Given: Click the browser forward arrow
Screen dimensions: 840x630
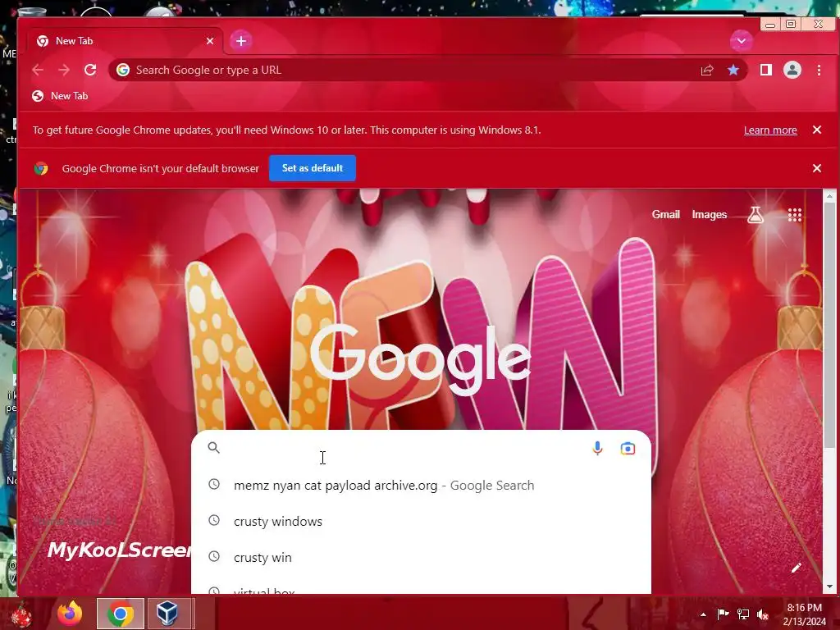Looking at the screenshot, I should (64, 70).
